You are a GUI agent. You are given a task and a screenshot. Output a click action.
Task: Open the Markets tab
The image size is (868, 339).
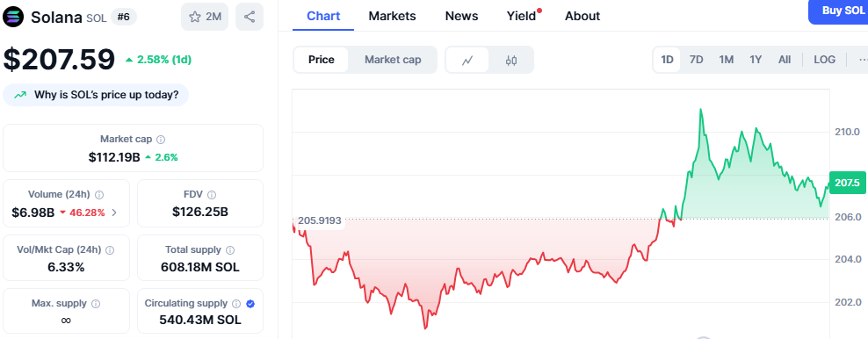392,16
